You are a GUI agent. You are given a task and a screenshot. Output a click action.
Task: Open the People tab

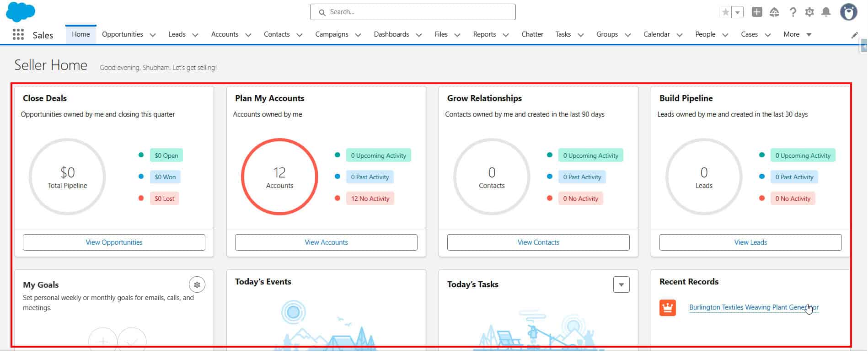[705, 34]
